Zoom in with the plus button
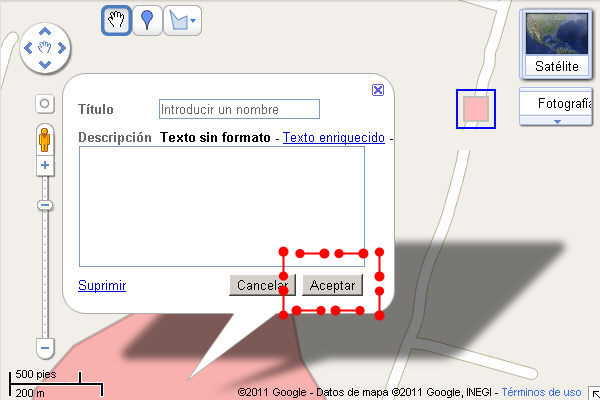 click(x=45, y=165)
